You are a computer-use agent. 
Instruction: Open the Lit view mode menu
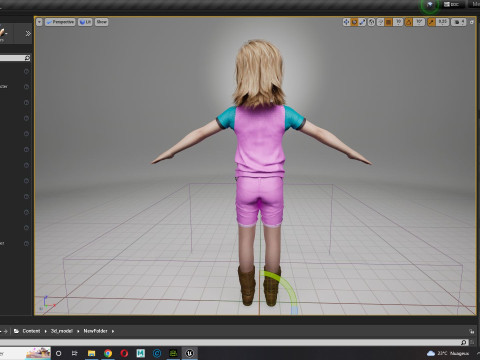pos(85,22)
